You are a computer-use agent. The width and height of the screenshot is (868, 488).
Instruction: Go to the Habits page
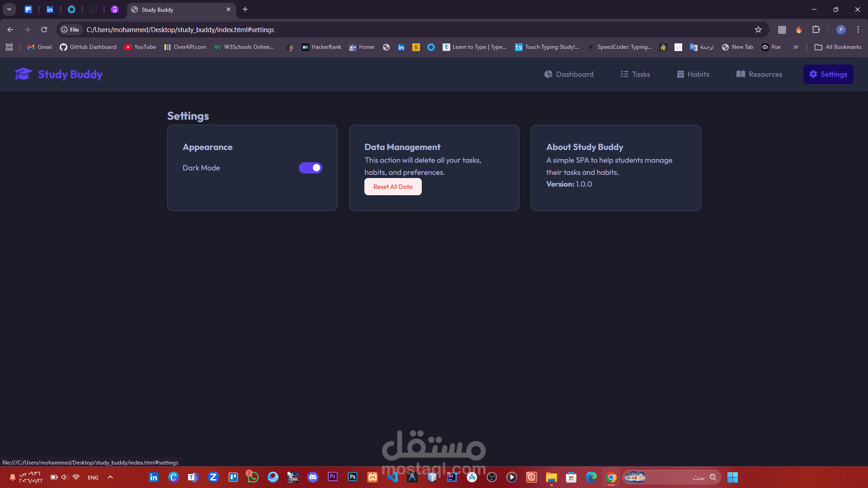693,74
